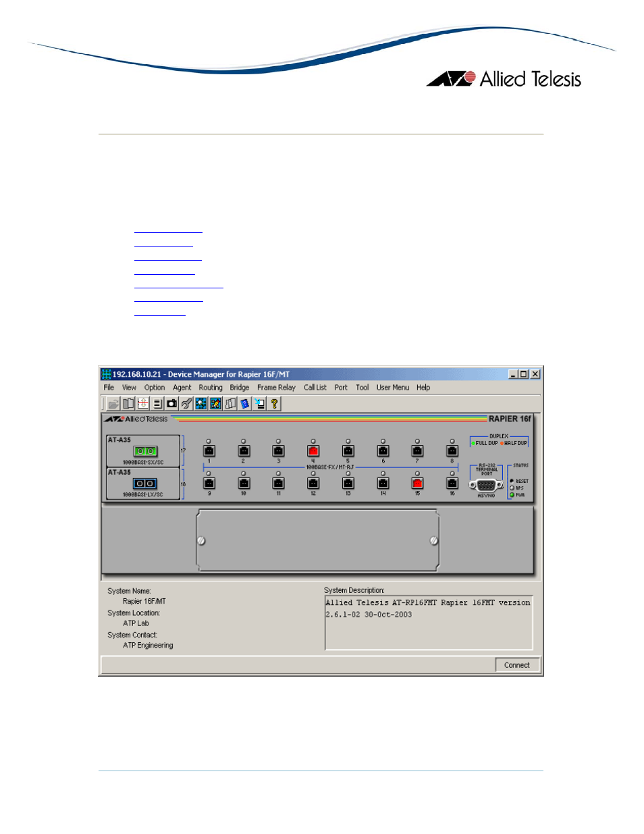Screen dimensions: 644x834
Task: Click the wrench toolbar icon
Action: click(186, 404)
